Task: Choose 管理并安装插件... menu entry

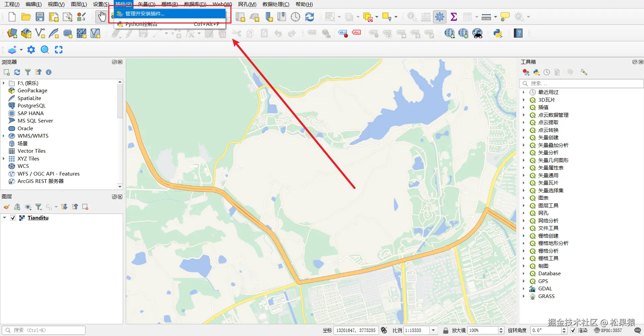Action: click(x=170, y=14)
